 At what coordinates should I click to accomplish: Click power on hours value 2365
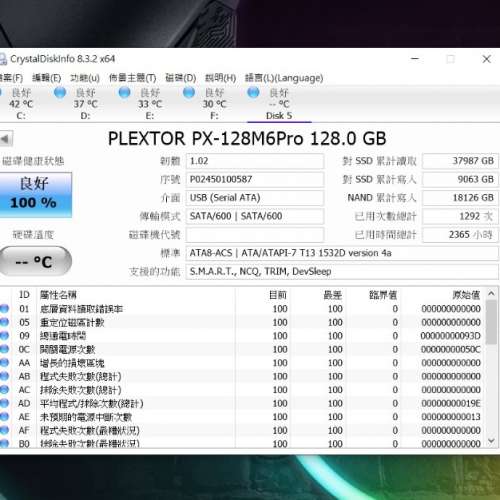pos(460,235)
